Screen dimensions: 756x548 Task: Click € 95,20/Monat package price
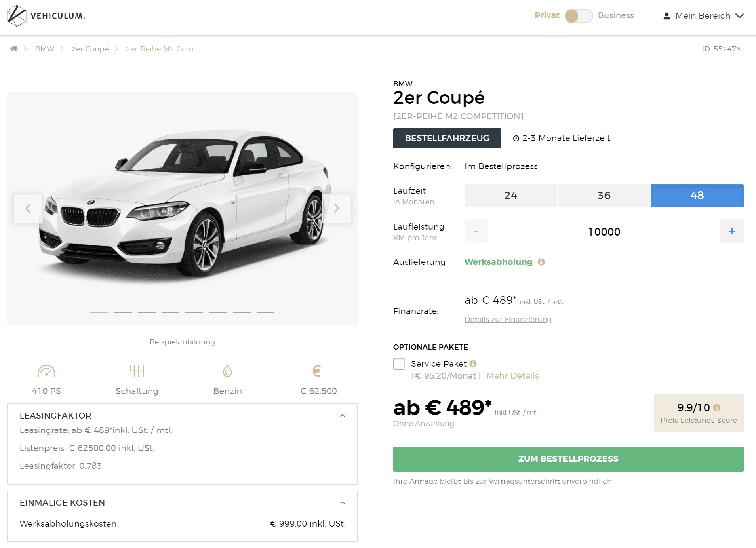[x=446, y=375]
